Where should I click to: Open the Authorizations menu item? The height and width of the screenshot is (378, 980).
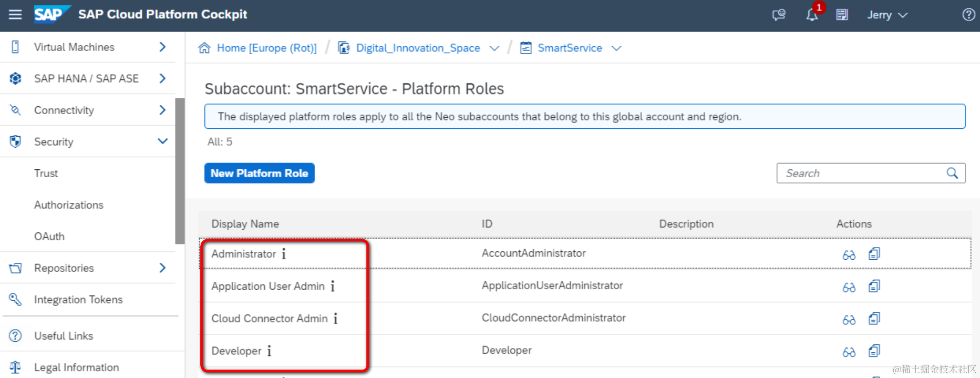click(69, 205)
